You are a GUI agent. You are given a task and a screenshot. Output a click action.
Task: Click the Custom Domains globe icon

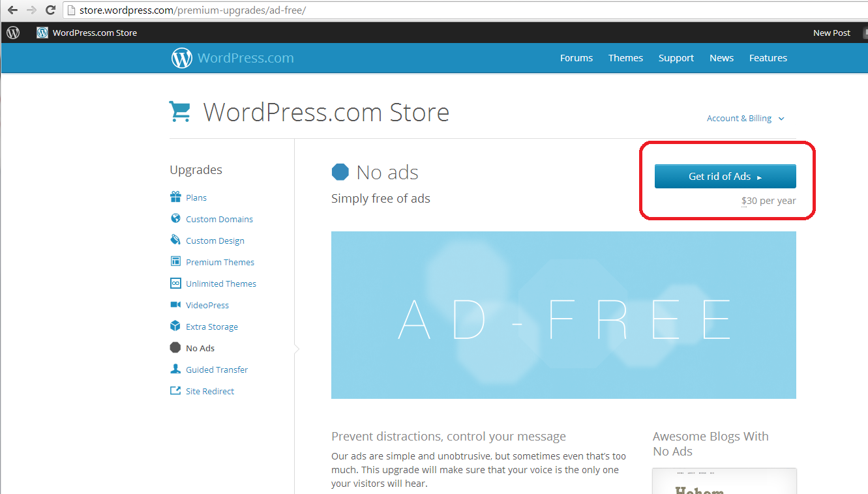point(175,218)
